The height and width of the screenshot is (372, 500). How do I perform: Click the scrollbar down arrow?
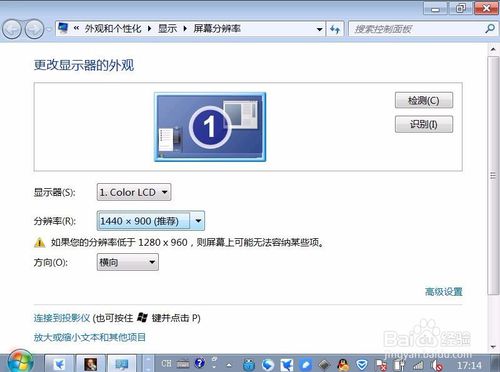tap(493, 347)
